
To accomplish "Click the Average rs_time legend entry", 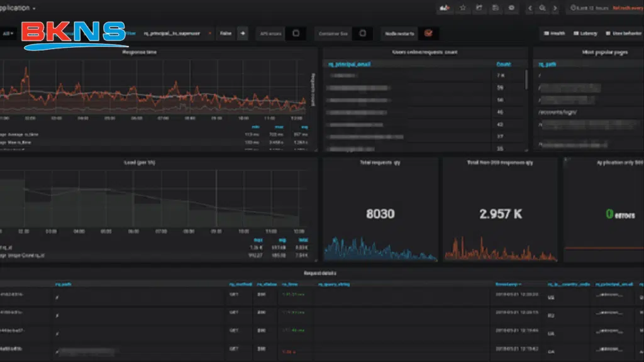I will pyautogui.click(x=19, y=134).
